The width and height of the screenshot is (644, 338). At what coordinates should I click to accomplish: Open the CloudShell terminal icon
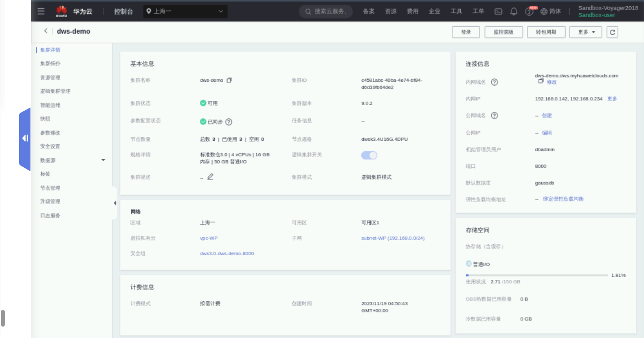[x=498, y=11]
